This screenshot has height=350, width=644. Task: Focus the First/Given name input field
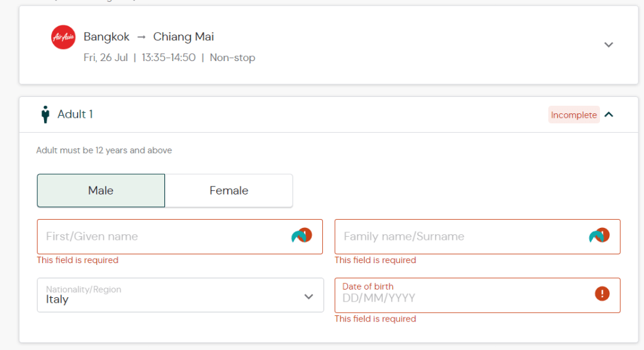tap(164, 237)
